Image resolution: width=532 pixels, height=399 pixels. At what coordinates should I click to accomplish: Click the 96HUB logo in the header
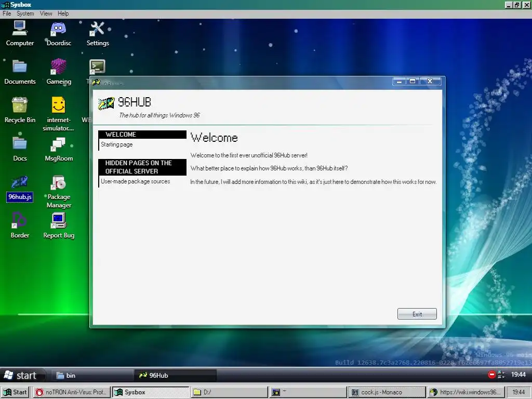pyautogui.click(x=107, y=103)
